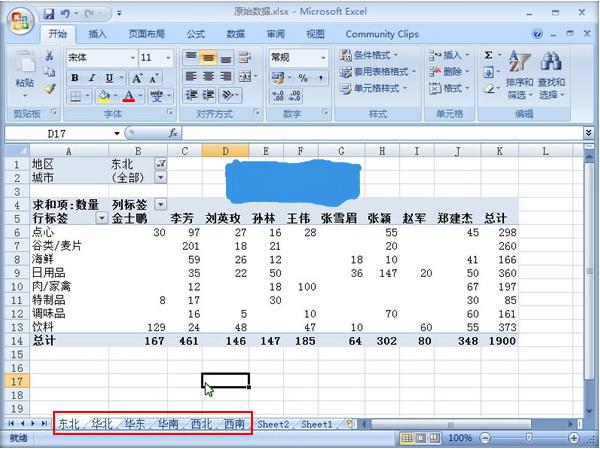Click the 删除 cells button
The height and width of the screenshot is (449, 600).
point(449,72)
